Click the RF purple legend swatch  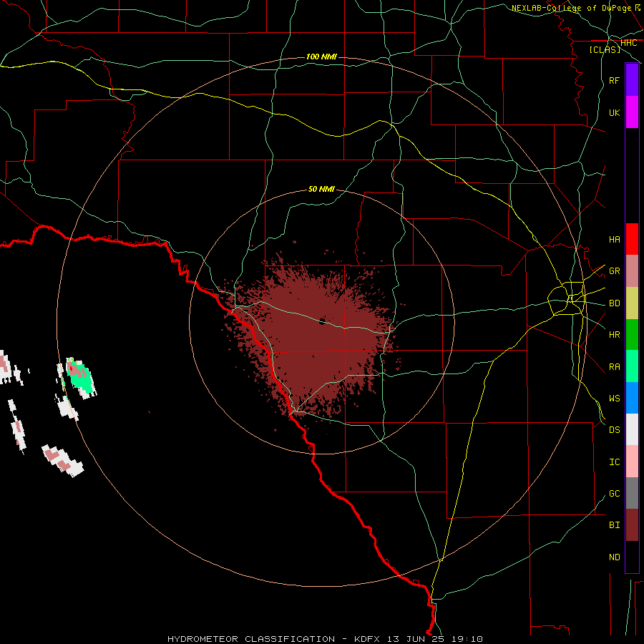632,80
